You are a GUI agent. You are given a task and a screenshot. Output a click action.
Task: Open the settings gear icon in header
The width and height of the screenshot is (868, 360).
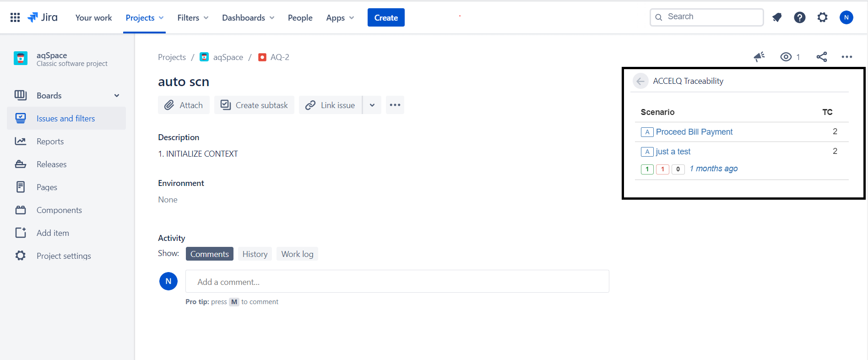pos(823,17)
